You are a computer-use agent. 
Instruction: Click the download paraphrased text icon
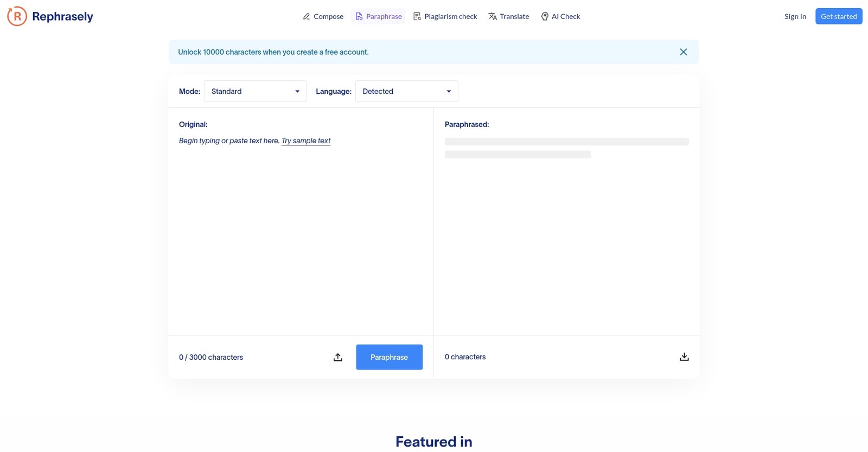[x=684, y=357]
